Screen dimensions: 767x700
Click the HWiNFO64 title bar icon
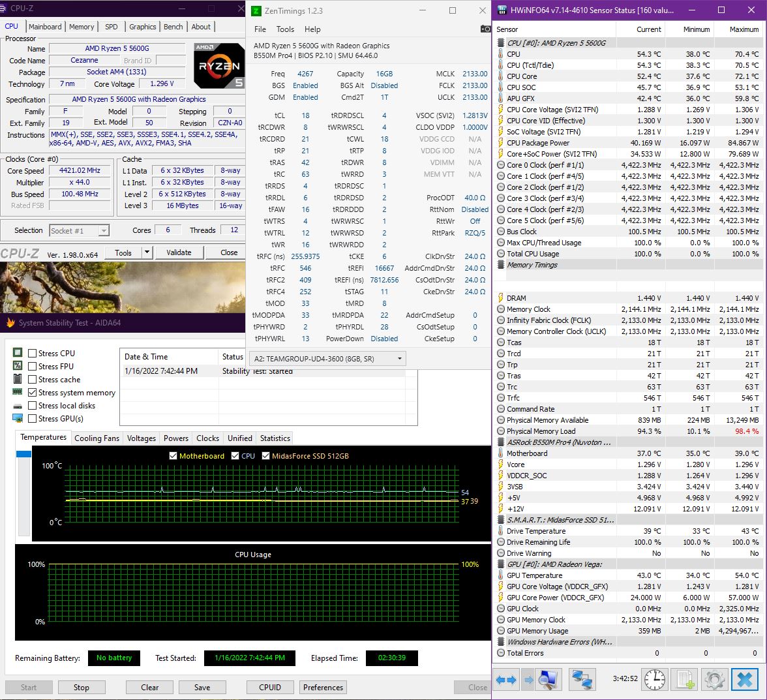pyautogui.click(x=502, y=10)
